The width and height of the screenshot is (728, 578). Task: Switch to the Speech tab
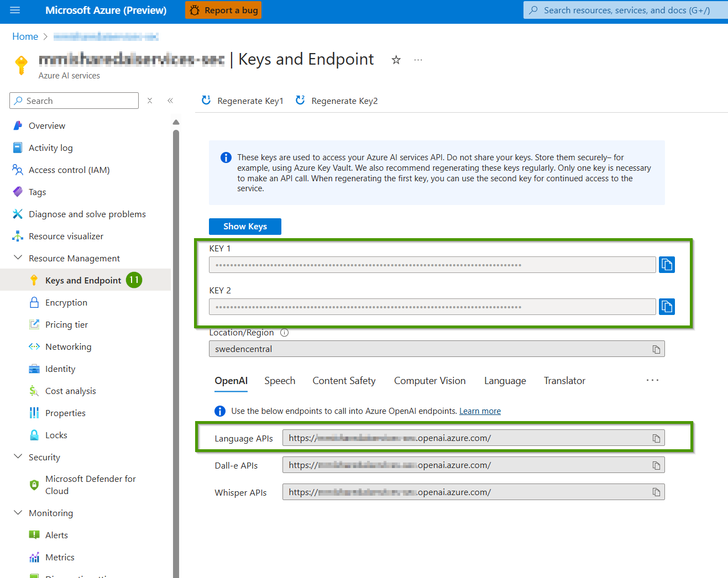pyautogui.click(x=280, y=381)
